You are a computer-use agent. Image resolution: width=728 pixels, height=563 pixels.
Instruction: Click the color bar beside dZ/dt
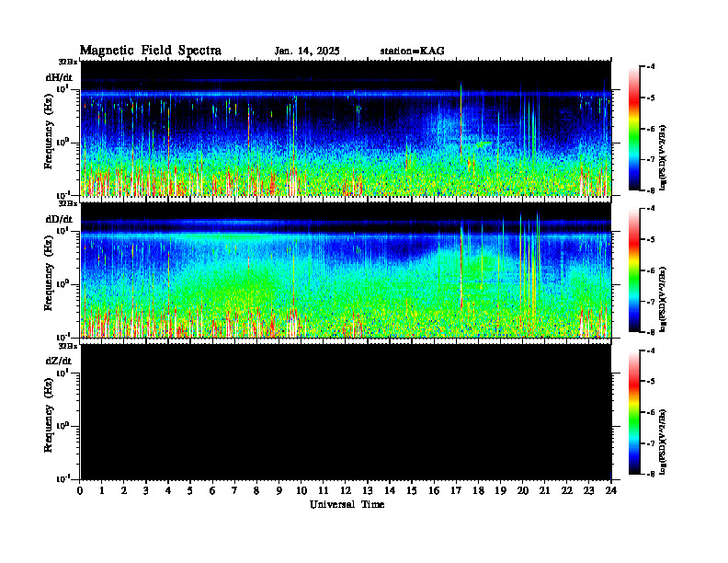(x=633, y=412)
